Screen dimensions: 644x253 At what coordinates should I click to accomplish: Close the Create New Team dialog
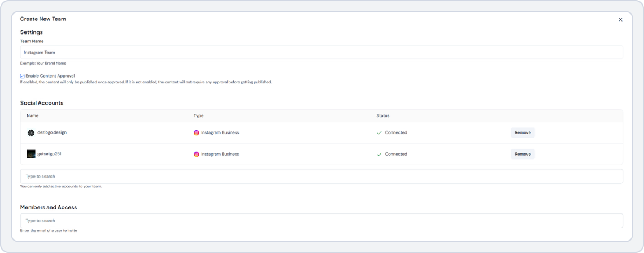click(620, 19)
